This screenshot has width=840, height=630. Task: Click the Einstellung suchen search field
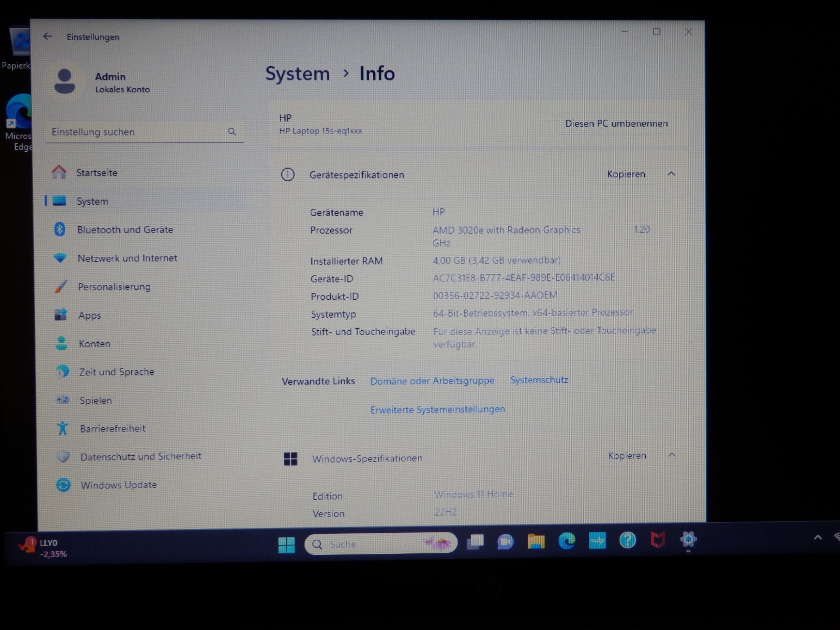[x=144, y=132]
